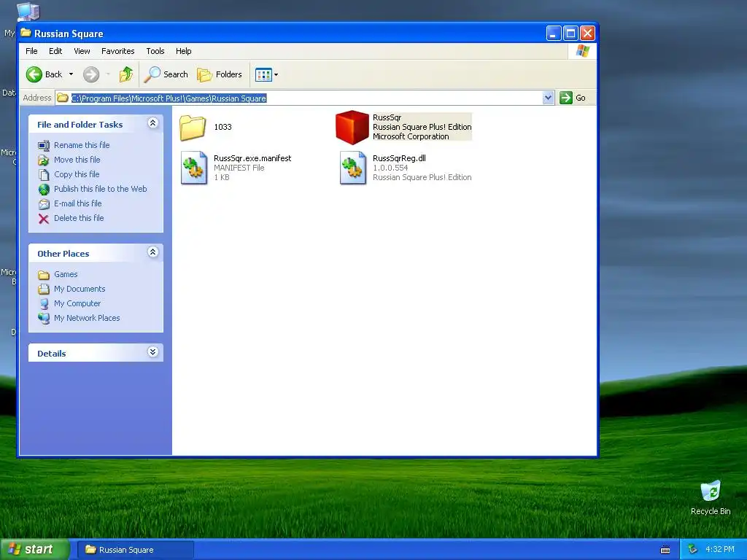Open the Tools menu
Screen dimensions: 747x560
click(155, 51)
